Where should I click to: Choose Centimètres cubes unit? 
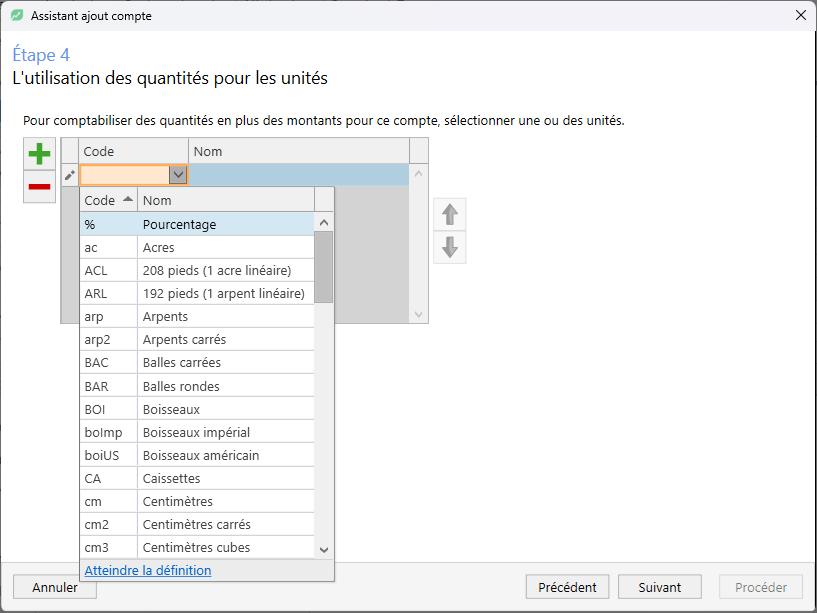(197, 547)
